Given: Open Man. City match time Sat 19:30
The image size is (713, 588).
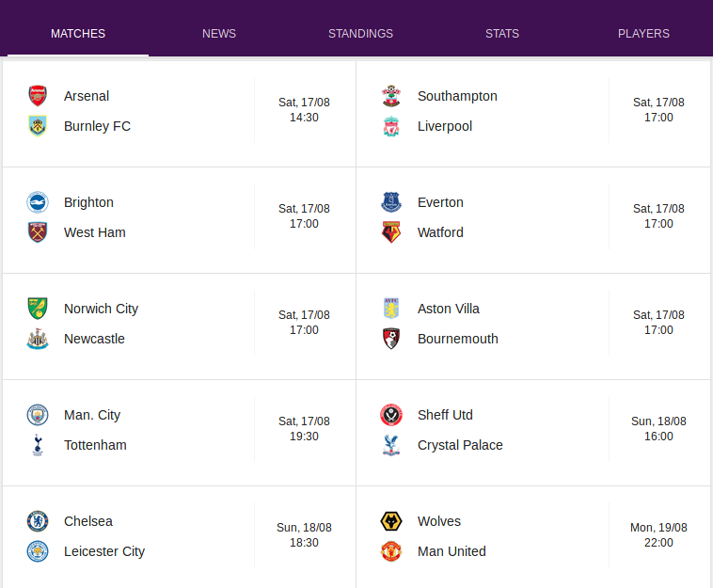Looking at the screenshot, I should (304, 429).
